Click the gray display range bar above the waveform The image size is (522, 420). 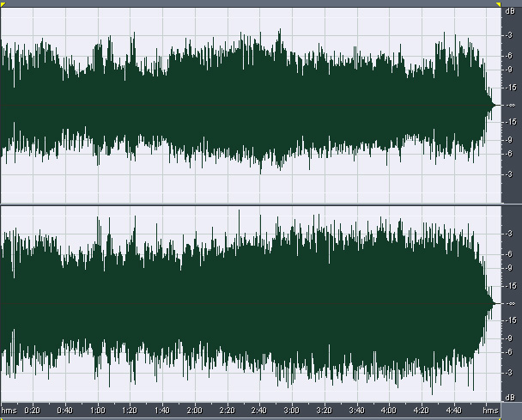click(x=251, y=3)
